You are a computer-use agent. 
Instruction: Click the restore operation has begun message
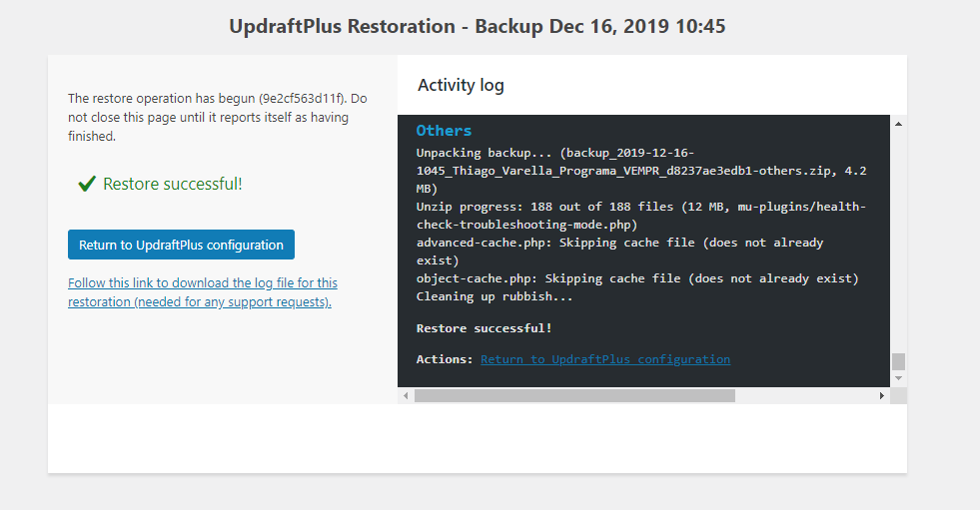[x=217, y=117]
